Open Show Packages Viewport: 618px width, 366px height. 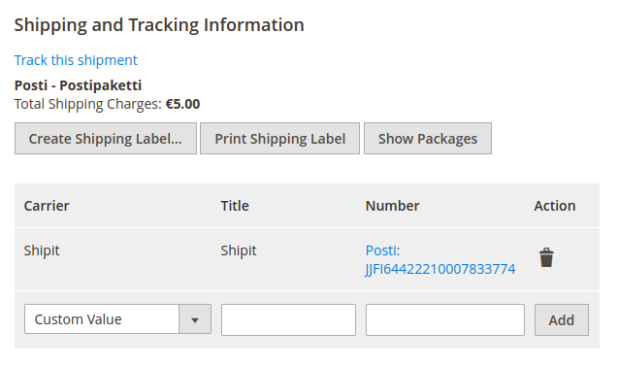[428, 138]
